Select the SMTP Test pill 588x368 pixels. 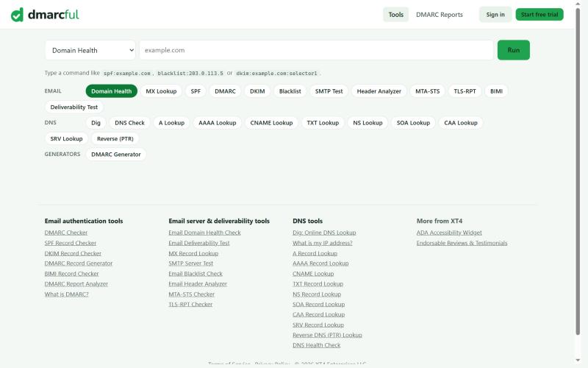tap(329, 91)
